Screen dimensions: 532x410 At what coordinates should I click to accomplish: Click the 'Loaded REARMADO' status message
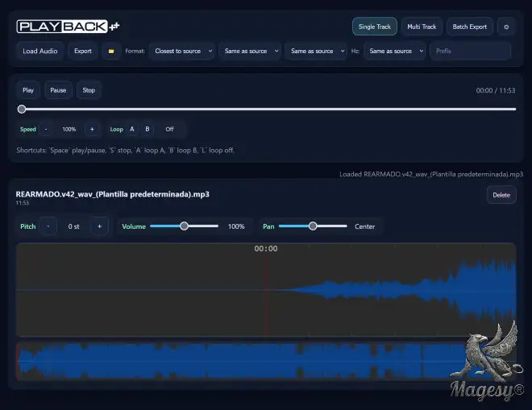pos(431,174)
